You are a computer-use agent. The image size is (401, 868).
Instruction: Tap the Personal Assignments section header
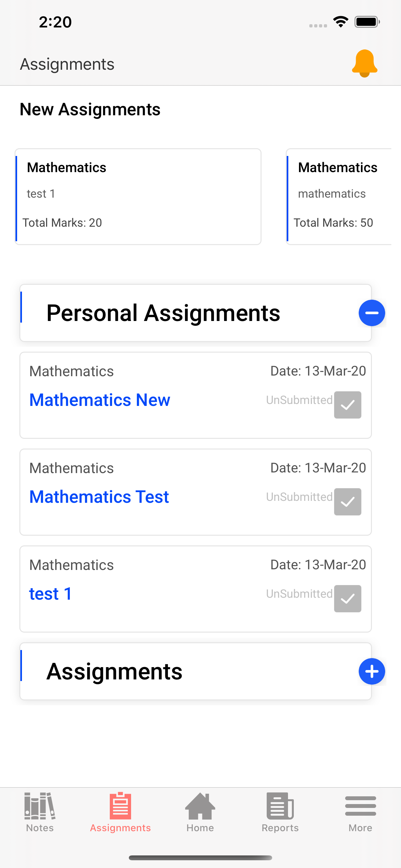[x=163, y=313]
